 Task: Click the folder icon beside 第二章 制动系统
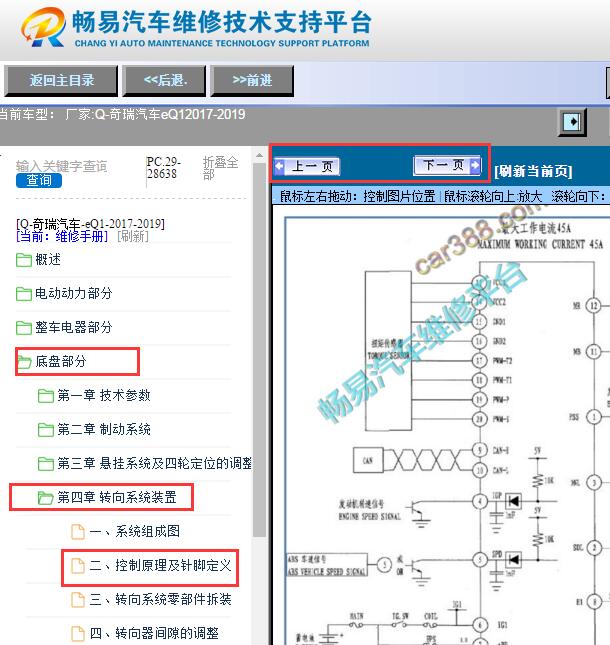click(x=46, y=430)
